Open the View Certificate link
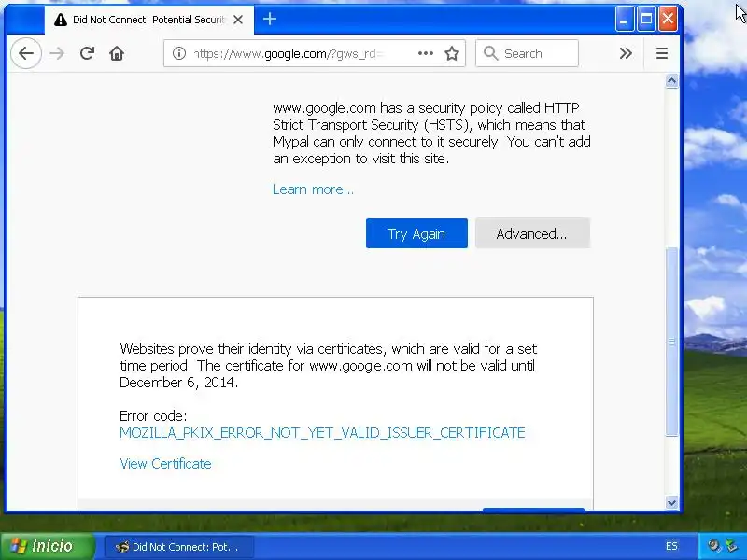 click(x=165, y=464)
